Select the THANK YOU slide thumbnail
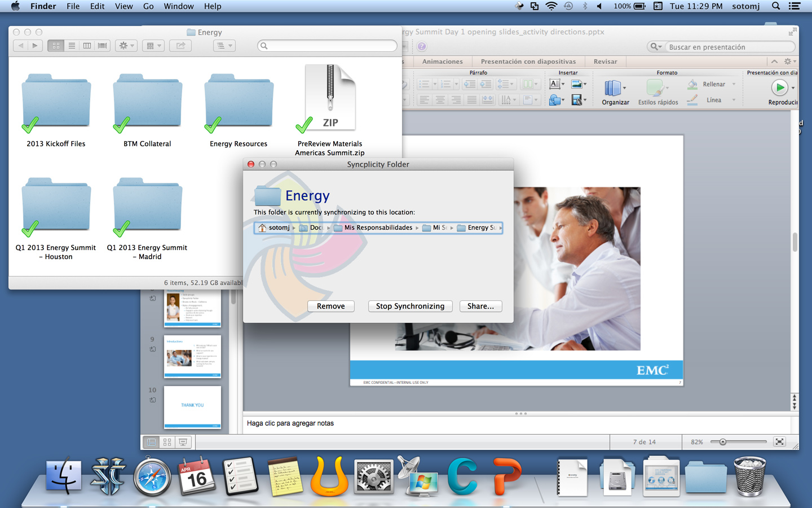The height and width of the screenshot is (508, 812). [x=192, y=406]
